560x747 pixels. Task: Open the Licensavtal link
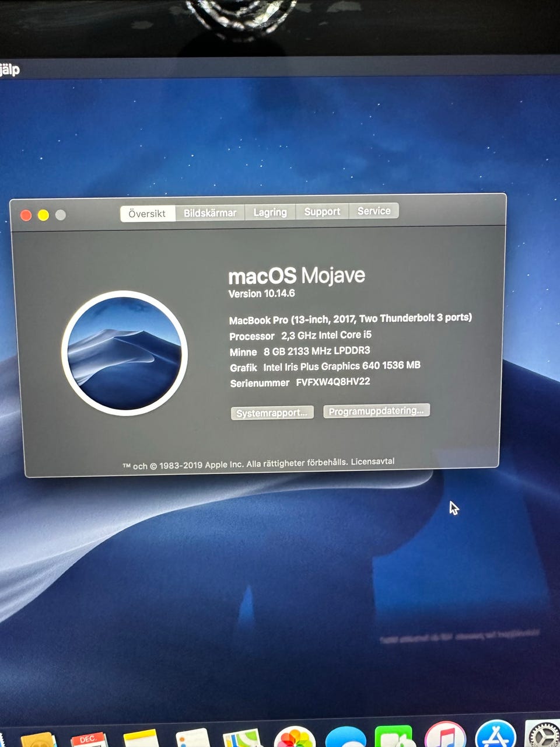point(372,461)
